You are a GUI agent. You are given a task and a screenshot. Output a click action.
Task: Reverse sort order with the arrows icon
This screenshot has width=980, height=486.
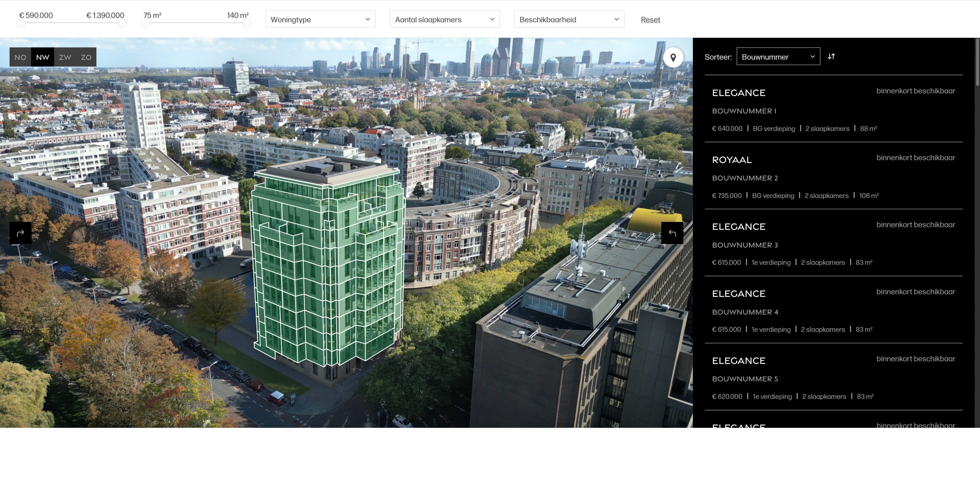tap(831, 56)
